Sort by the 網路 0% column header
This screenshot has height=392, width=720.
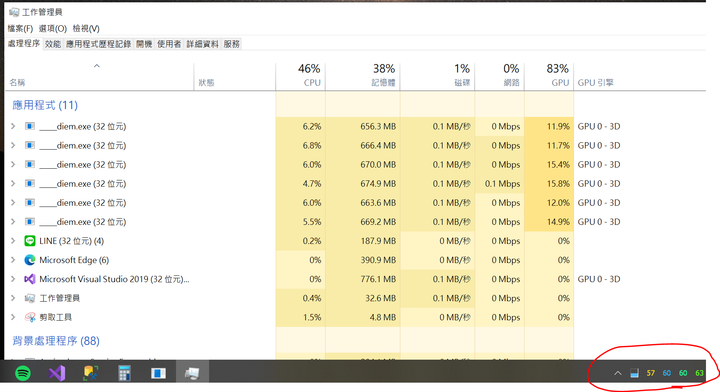click(x=500, y=76)
